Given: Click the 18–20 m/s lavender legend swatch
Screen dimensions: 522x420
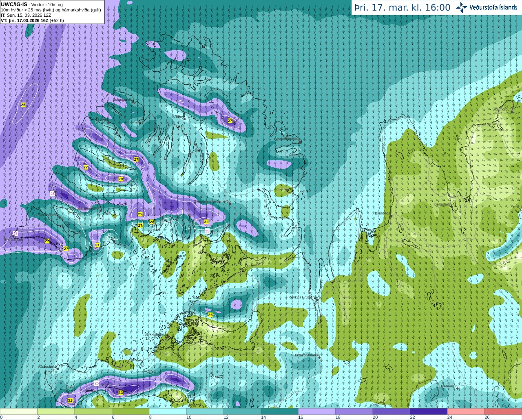Looking at the screenshot, I should pyautogui.click(x=354, y=411).
